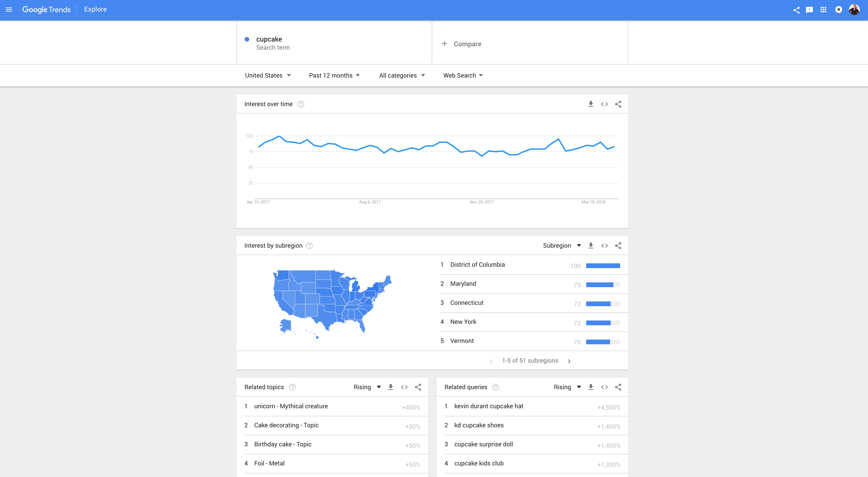This screenshot has height=477, width=868.
Task: Open the Subregion resolution dropdown
Action: pos(562,246)
